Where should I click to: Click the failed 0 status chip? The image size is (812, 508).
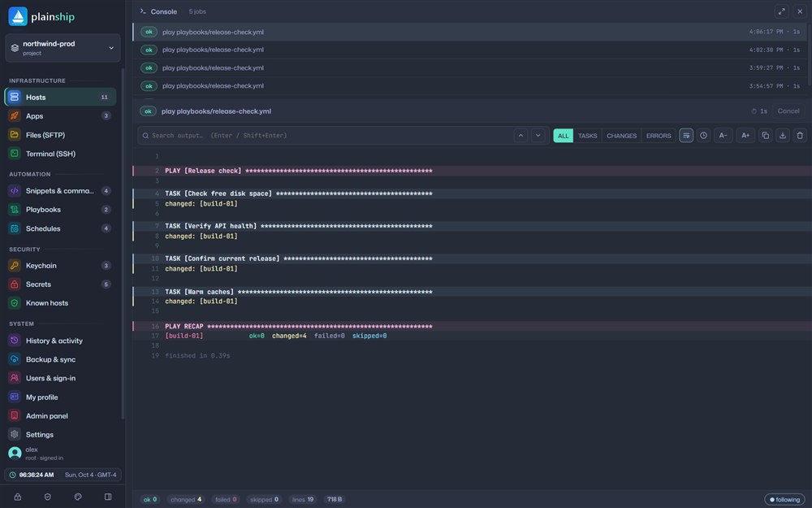[x=226, y=500]
